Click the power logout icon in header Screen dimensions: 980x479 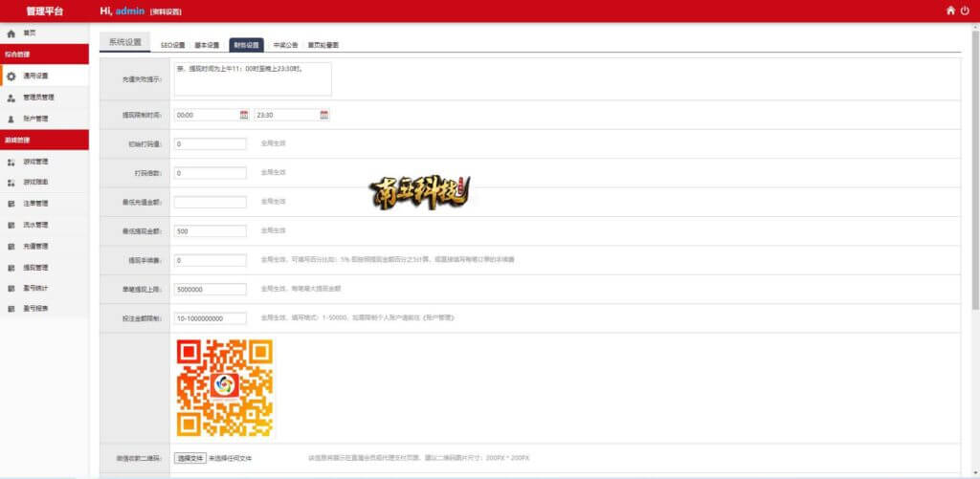pyautogui.click(x=965, y=11)
